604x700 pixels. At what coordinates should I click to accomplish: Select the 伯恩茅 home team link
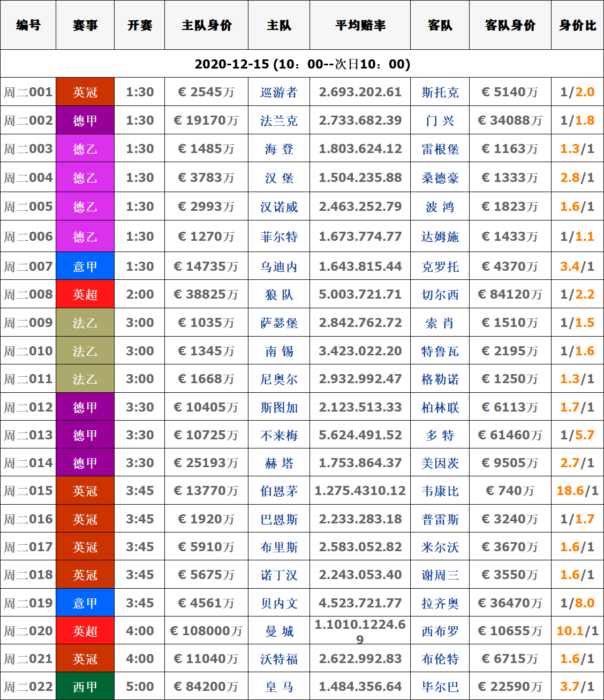(278, 491)
